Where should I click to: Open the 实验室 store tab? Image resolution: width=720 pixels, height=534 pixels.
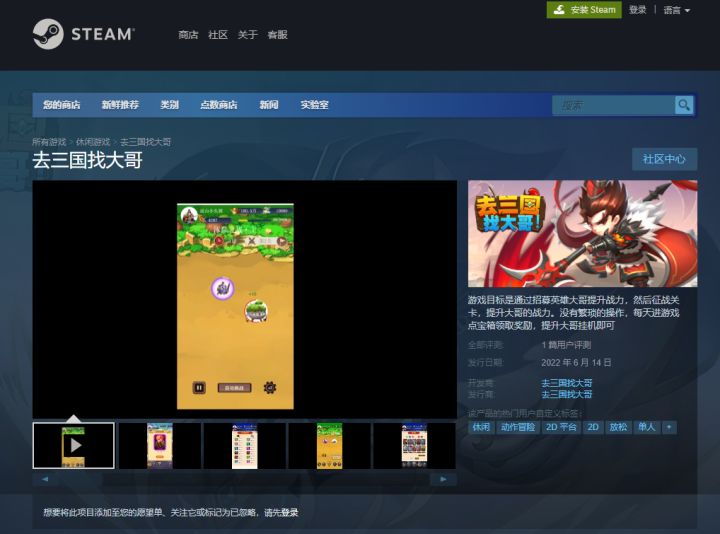coord(315,105)
